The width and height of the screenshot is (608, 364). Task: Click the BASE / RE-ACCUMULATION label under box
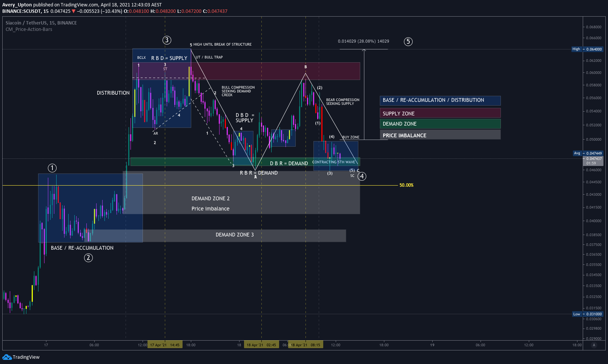82,248
